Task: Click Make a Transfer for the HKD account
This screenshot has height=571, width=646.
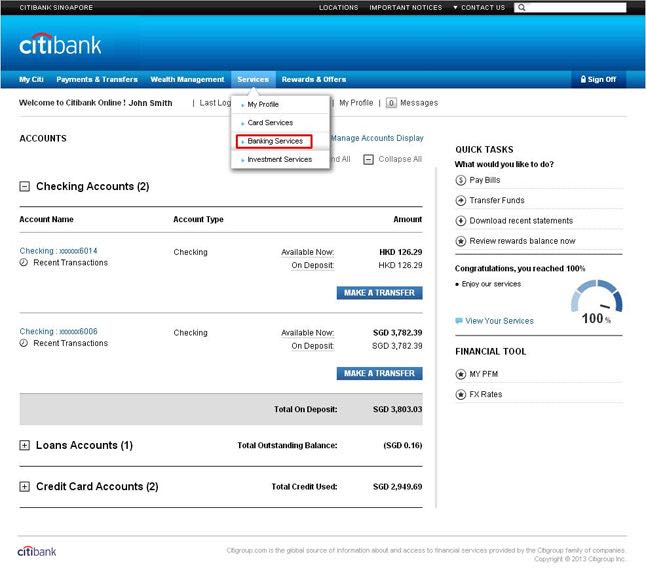Action: [379, 293]
